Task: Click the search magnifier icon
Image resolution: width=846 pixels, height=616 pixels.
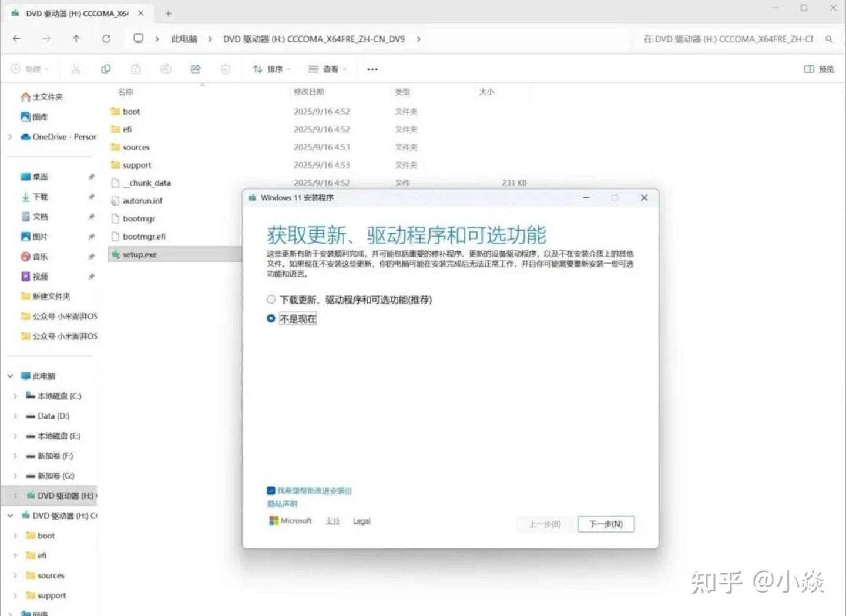Action: [x=829, y=39]
